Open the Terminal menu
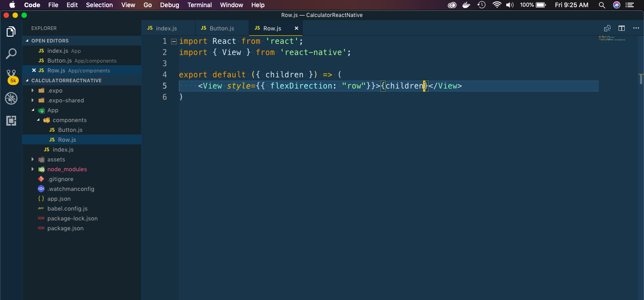This screenshot has height=300, width=644. 199,5
